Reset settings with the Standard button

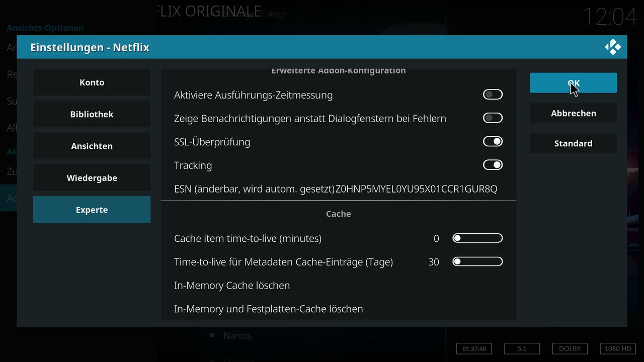coord(573,143)
